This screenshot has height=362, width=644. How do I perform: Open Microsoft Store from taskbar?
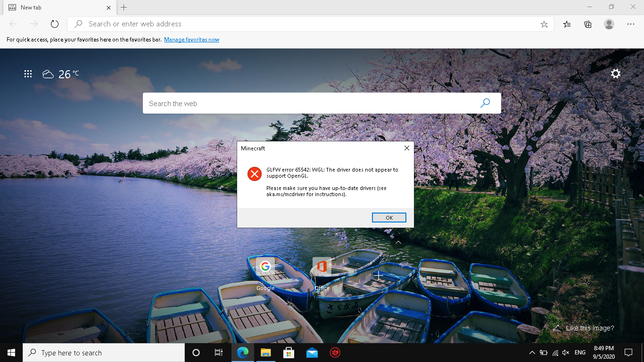coord(289,353)
